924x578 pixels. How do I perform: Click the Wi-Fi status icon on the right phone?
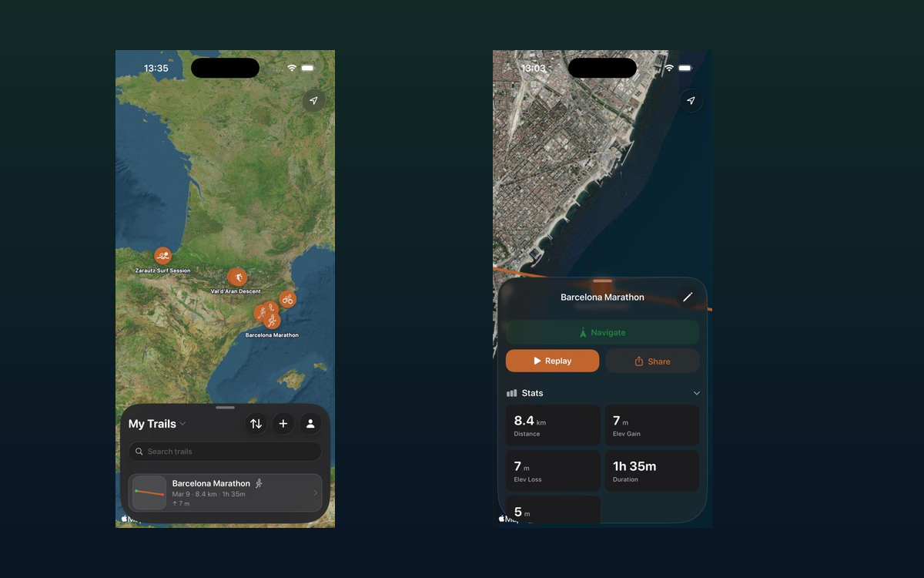point(669,68)
